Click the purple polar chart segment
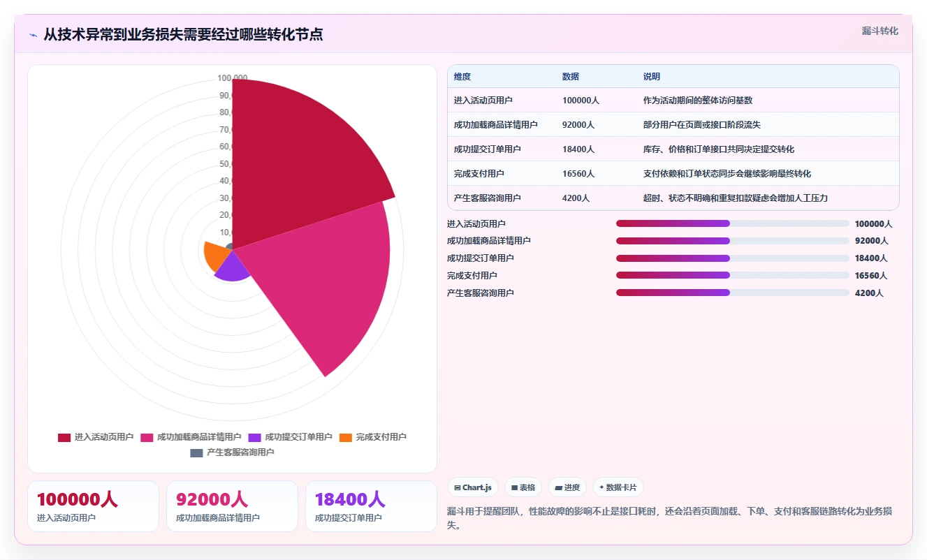The height and width of the screenshot is (560, 927). pyautogui.click(x=232, y=267)
